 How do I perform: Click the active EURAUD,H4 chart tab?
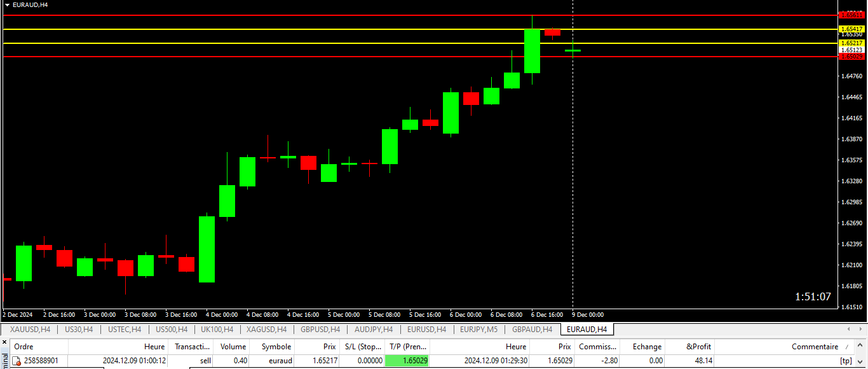[x=587, y=330]
